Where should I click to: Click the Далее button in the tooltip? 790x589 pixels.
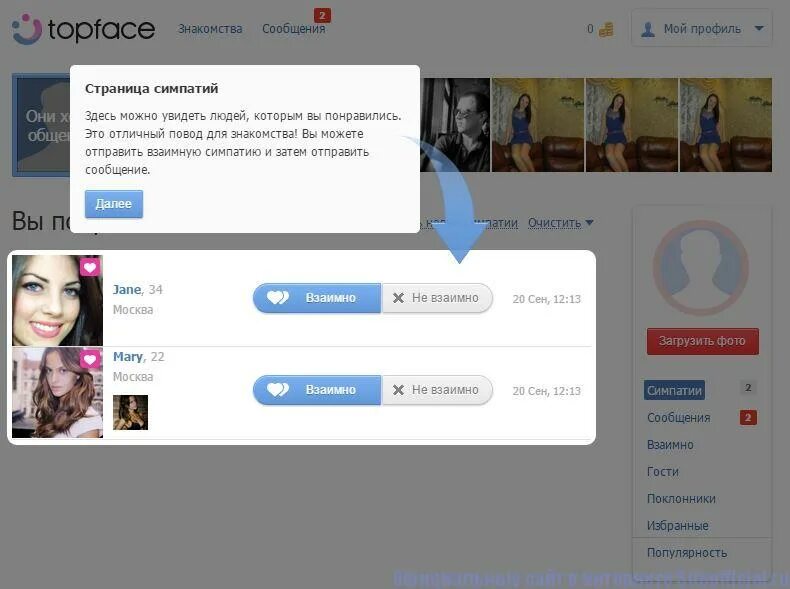tap(114, 204)
